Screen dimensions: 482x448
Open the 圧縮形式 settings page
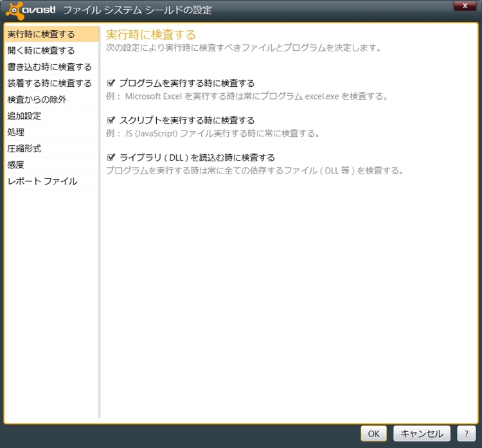(x=51, y=148)
